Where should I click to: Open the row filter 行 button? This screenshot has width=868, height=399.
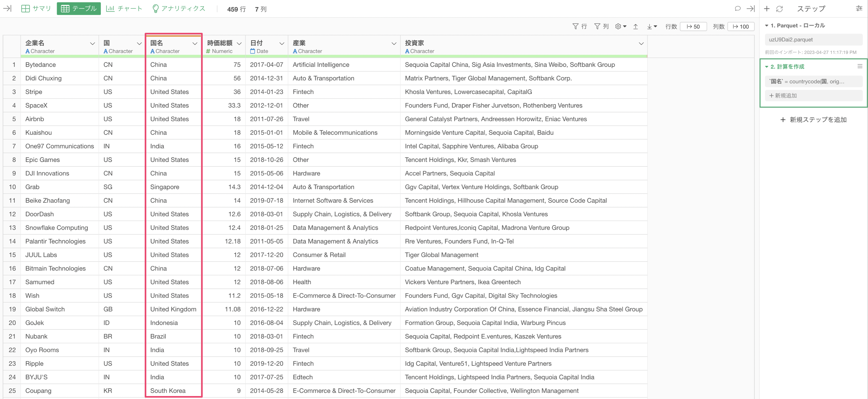(x=580, y=26)
